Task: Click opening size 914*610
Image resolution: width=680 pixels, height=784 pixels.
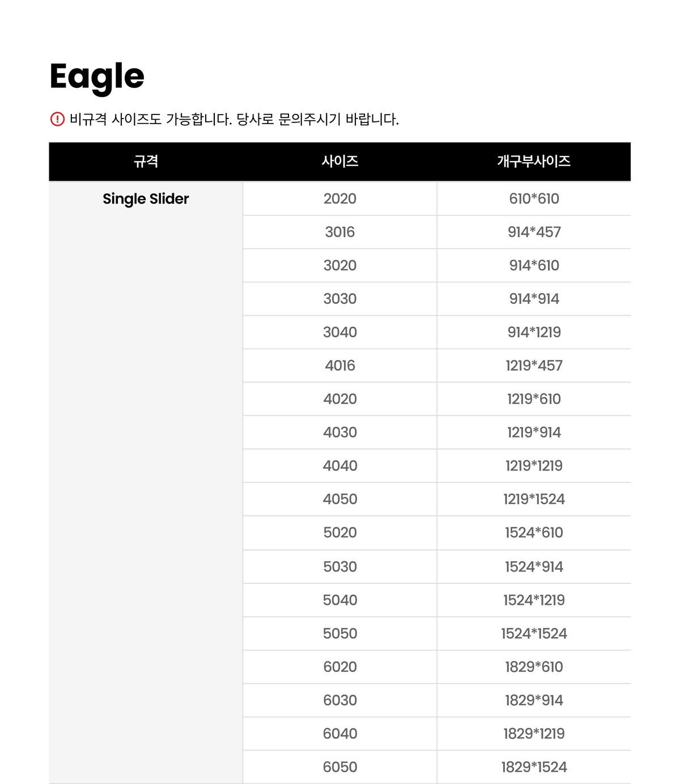Action: [534, 265]
